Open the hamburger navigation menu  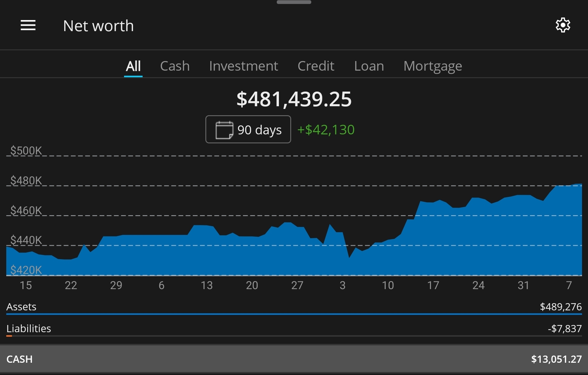click(28, 25)
